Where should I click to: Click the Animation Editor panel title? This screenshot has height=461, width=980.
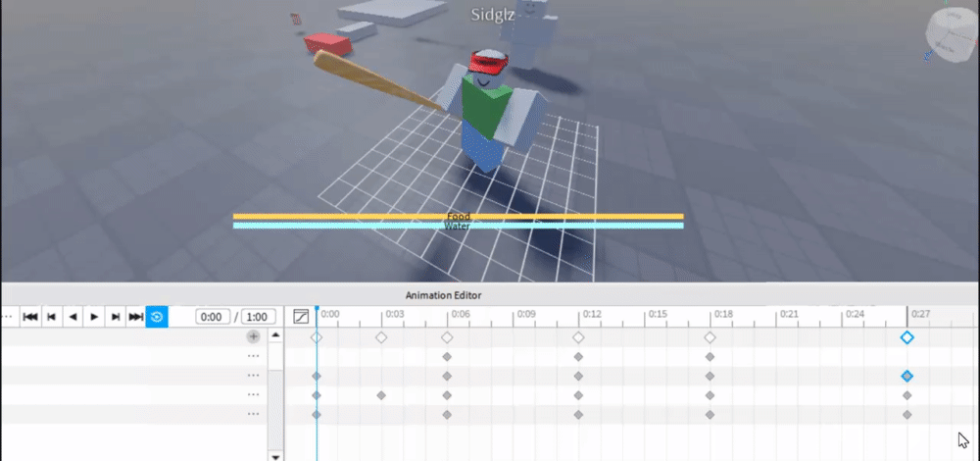(444, 295)
